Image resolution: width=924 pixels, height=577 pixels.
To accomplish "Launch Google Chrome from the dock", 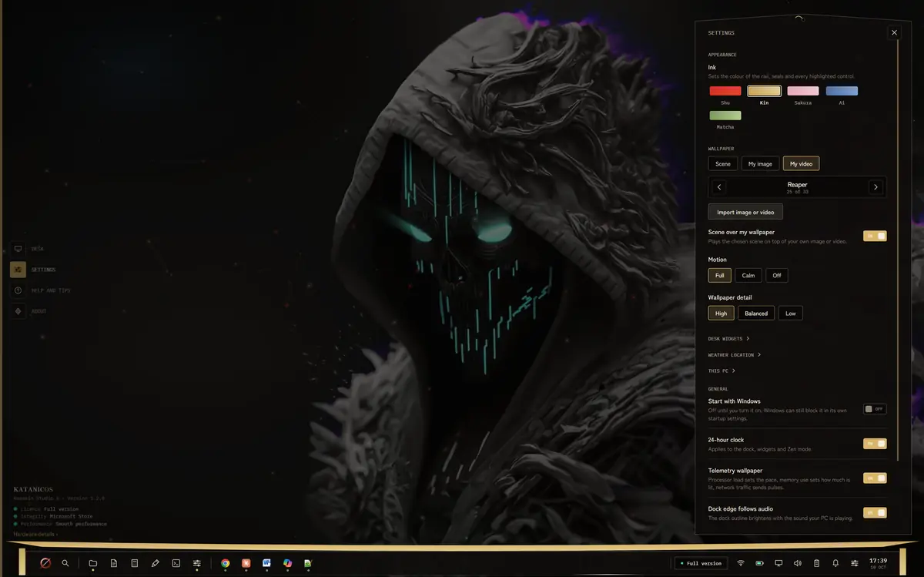I will click(226, 563).
